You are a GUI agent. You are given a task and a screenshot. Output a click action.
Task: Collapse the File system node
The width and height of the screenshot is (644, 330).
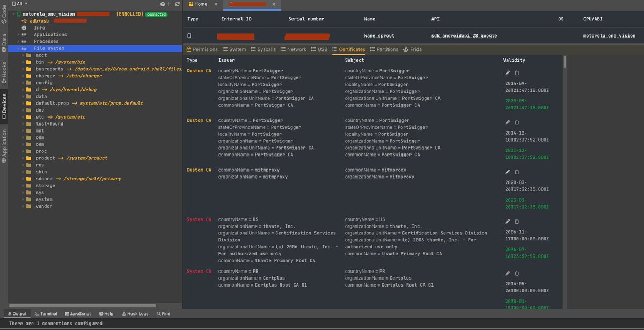[x=19, y=48]
